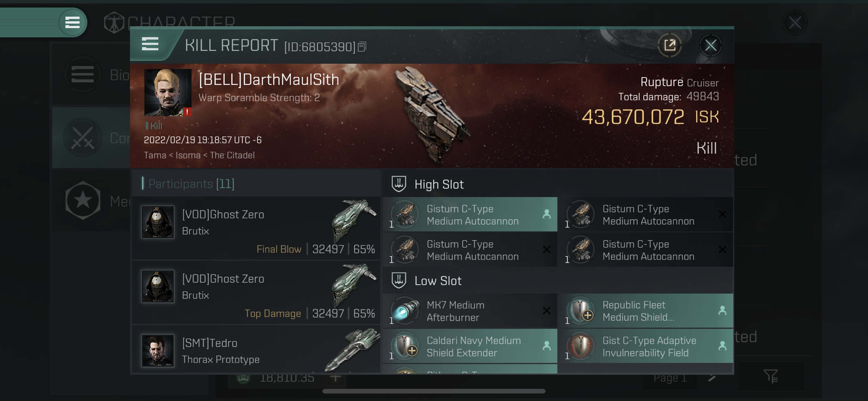The height and width of the screenshot is (401, 868).
Task: Copy the kill report ID icon
Action: pyautogui.click(x=362, y=47)
